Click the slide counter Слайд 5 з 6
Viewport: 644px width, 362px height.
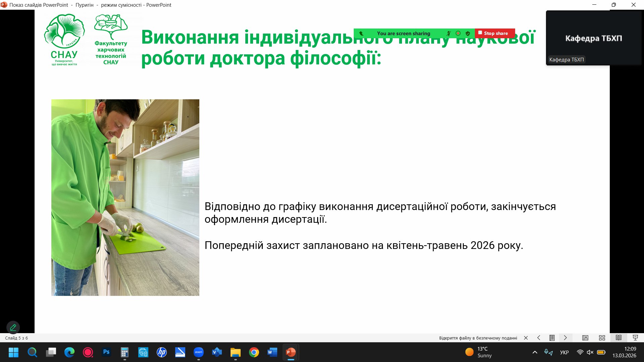16,338
